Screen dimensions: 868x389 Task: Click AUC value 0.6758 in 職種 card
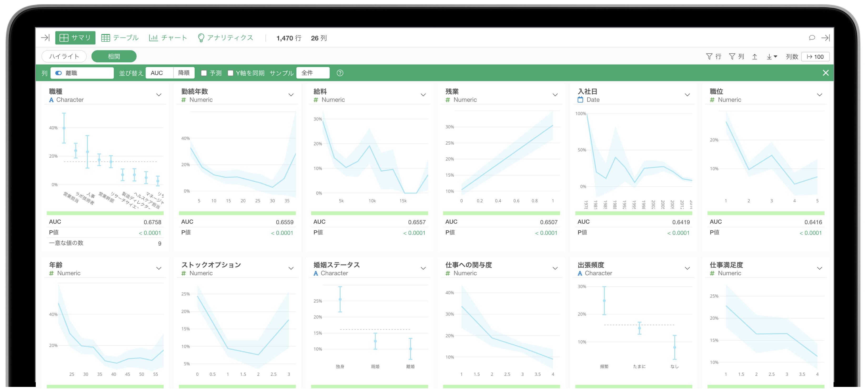tap(152, 222)
